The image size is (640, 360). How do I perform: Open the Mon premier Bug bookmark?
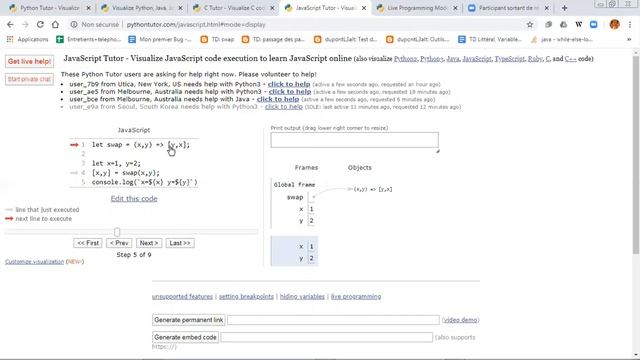160,40
